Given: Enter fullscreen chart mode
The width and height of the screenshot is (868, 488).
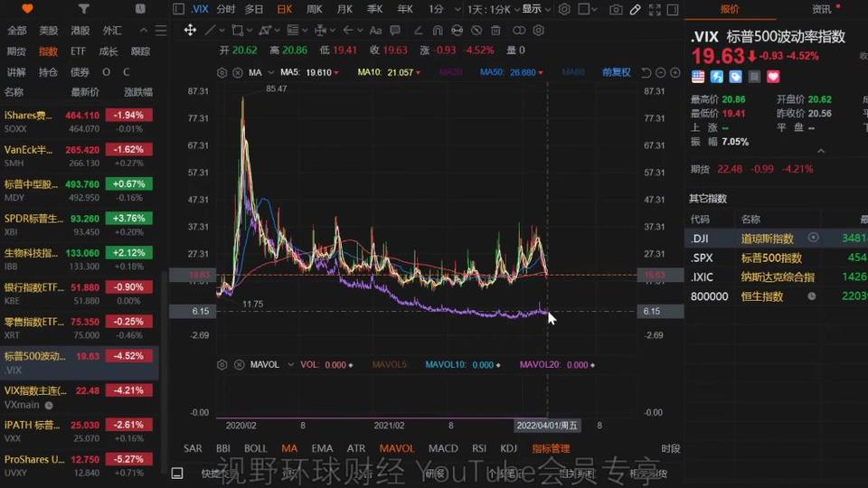Looking at the screenshot, I should click(655, 9).
